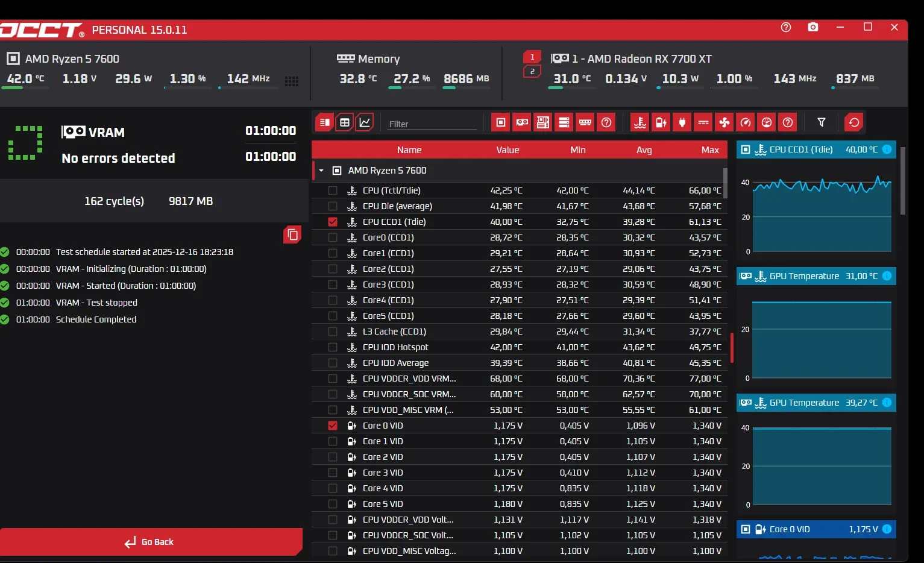Image resolution: width=924 pixels, height=563 pixels.
Task: Check the CPU IOD Hotspot checkbox
Action: click(333, 347)
